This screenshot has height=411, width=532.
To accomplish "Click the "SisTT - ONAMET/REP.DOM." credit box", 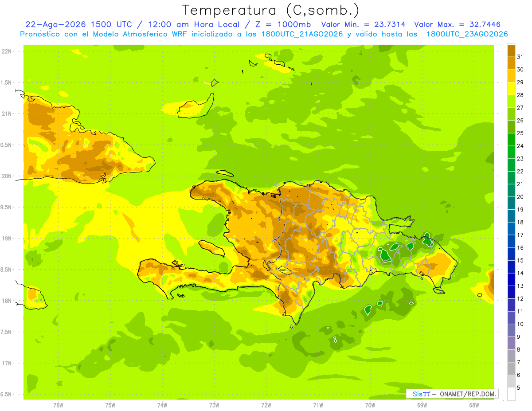I will [452, 394].
